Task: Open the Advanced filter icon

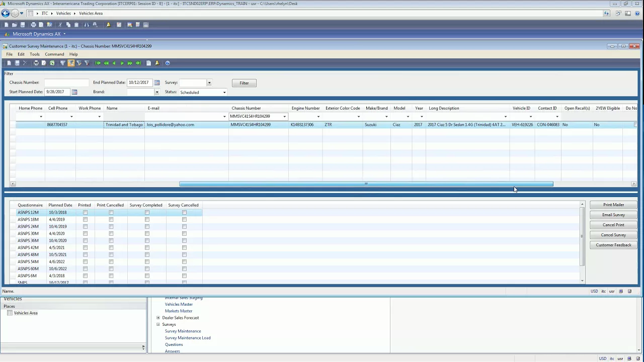Action: [x=79, y=63]
